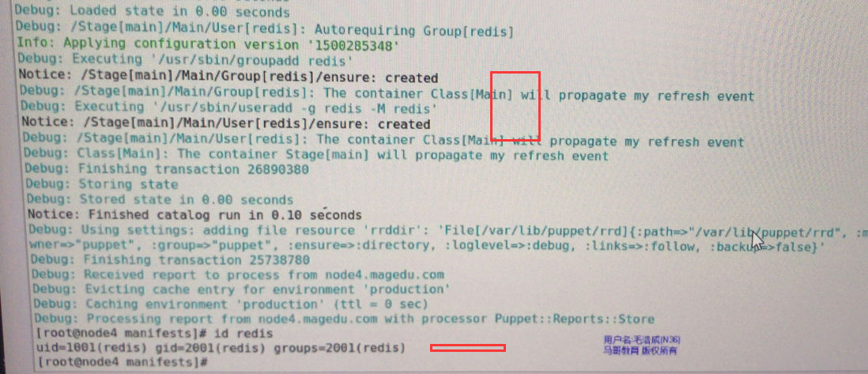868x374 pixels.
Task: Click 'Stored state in 0.00 seconds' line
Action: click(160, 199)
